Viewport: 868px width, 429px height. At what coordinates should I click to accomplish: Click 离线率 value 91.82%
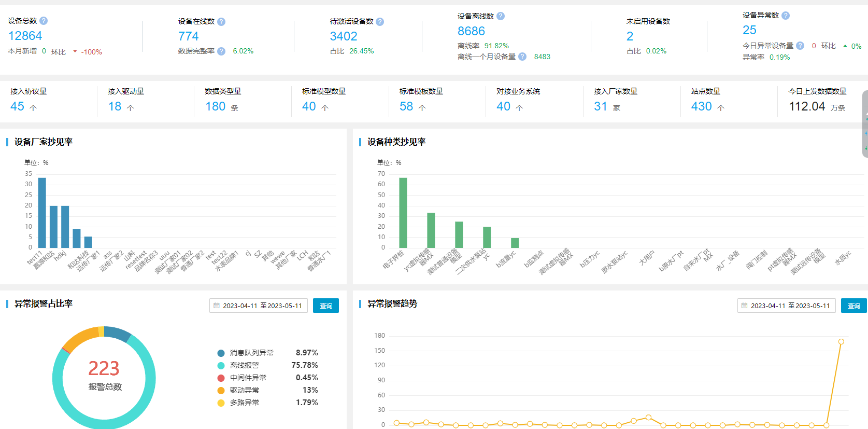tap(496, 46)
